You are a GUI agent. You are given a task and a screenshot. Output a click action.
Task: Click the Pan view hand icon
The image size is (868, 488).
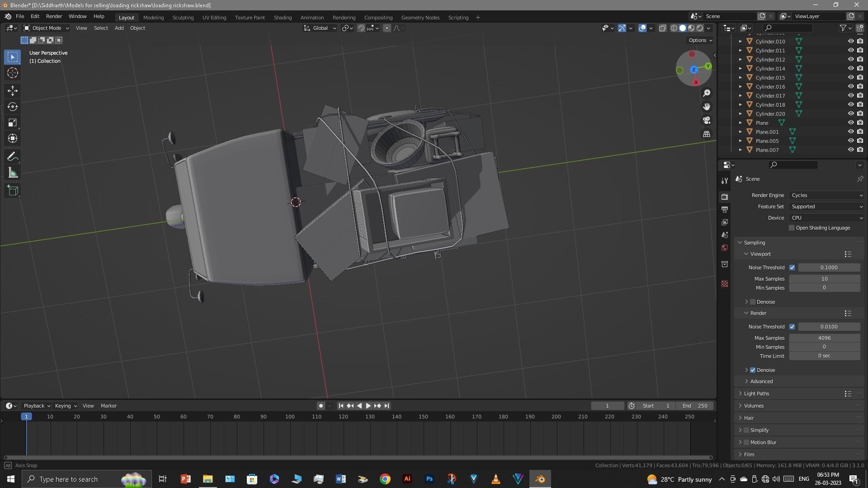point(707,107)
